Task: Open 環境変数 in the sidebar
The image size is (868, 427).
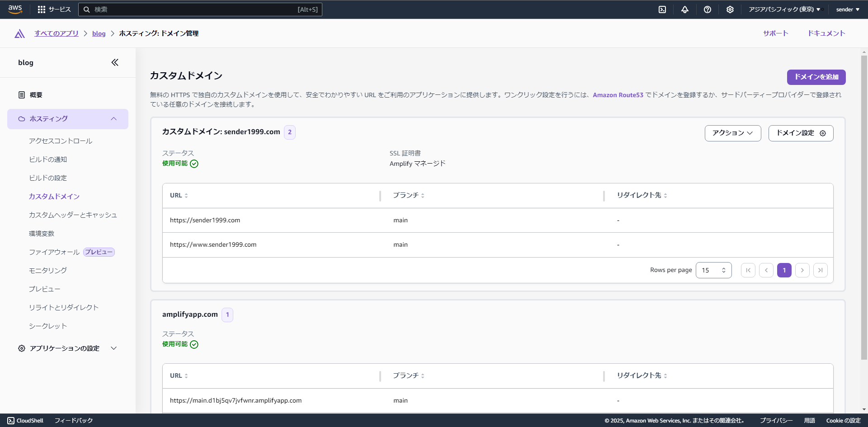Action: pyautogui.click(x=42, y=234)
